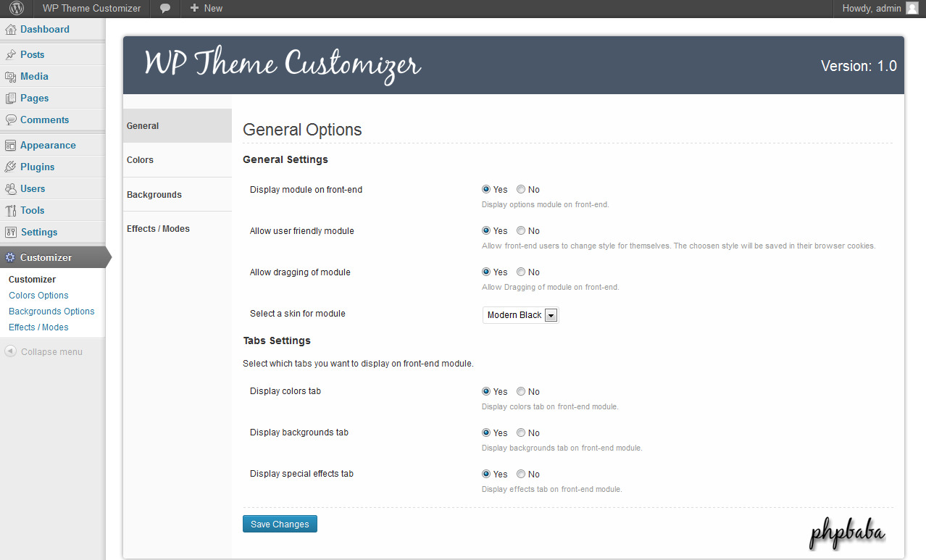Screen dimensions: 926x560
Task: Select Yes for Display module on front-end
Action: (x=486, y=189)
